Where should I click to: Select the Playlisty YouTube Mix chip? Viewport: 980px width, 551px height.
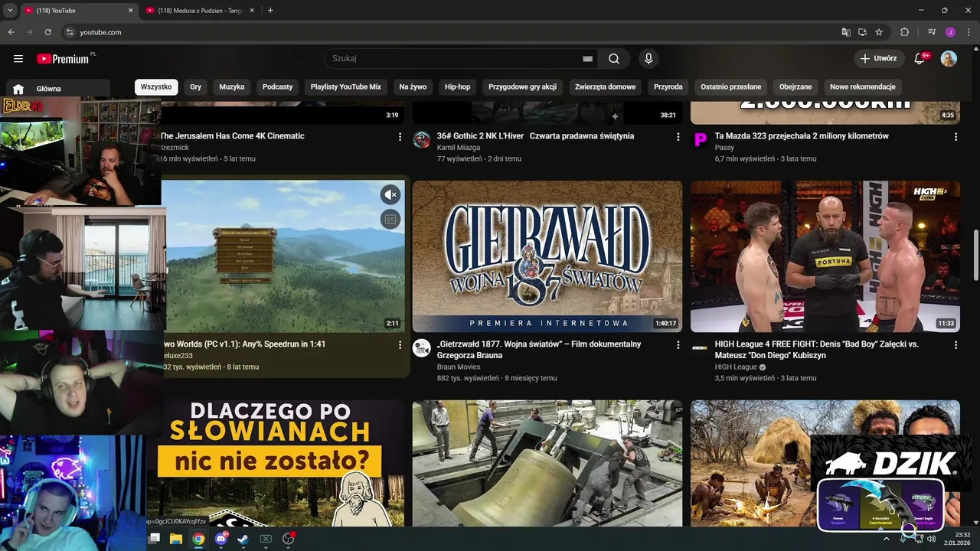(346, 87)
